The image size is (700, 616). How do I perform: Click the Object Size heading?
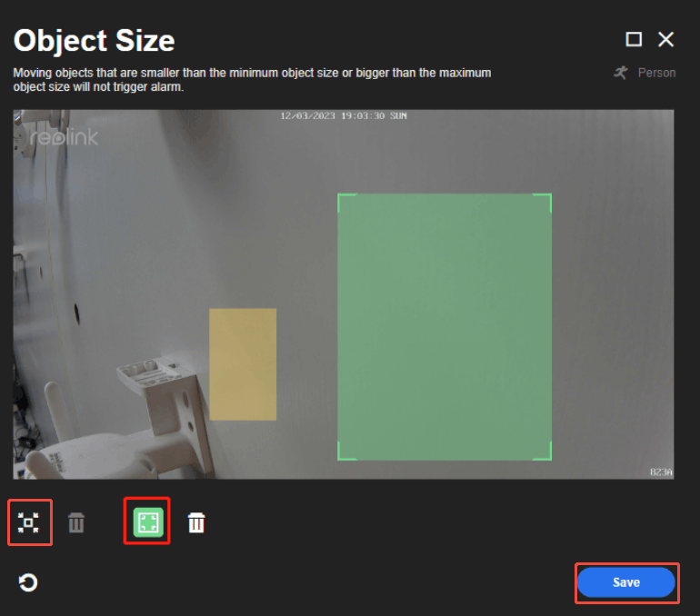tap(95, 41)
